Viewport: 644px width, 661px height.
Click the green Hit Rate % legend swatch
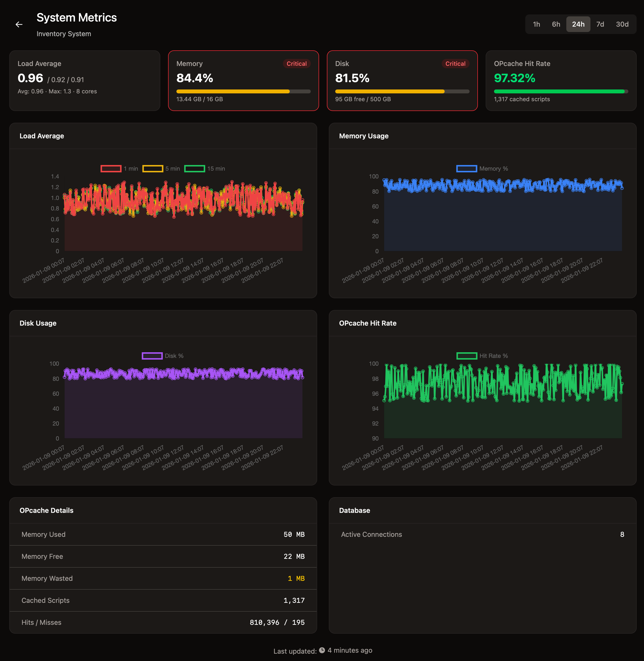(x=467, y=356)
